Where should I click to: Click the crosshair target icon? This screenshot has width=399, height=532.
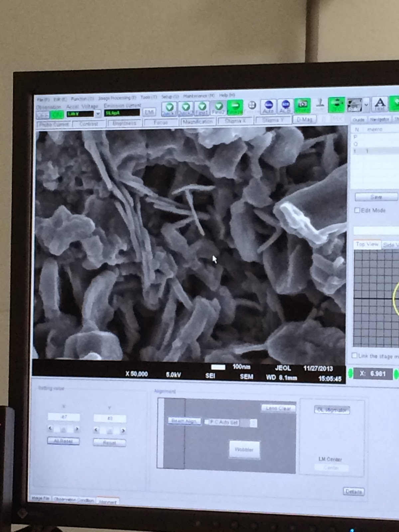point(252,105)
